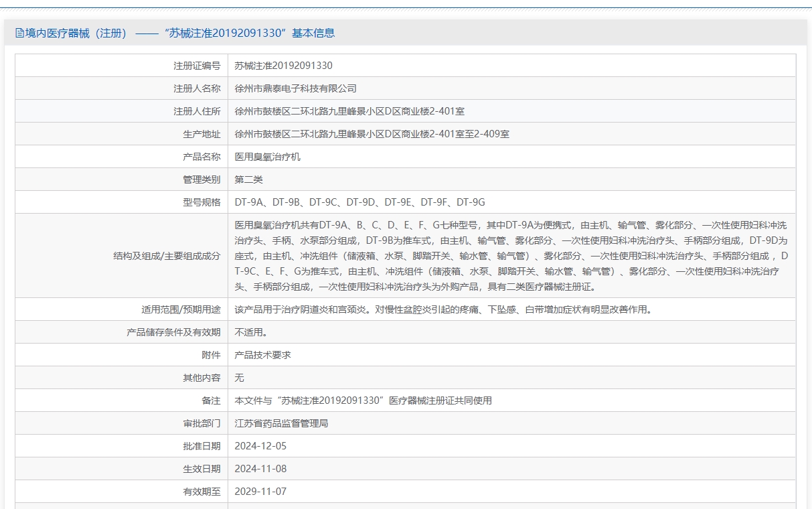The width and height of the screenshot is (812, 509).
Task: Select the 第二类 category value
Action: 248,179
